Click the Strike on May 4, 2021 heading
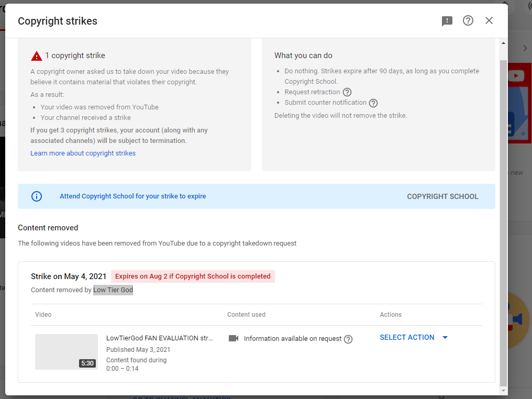This screenshot has height=399, width=532. click(69, 276)
